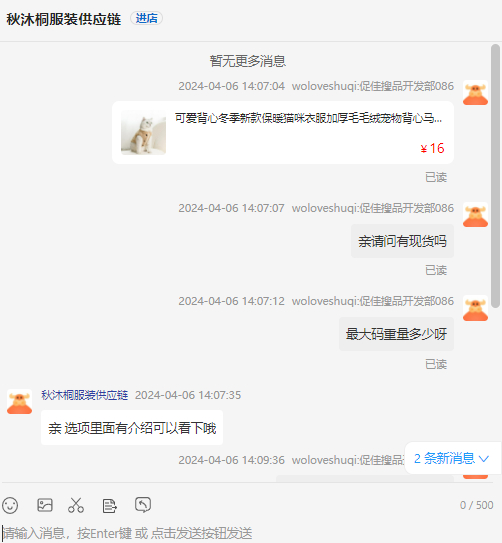This screenshot has height=543, width=502.
Task: Click the 亲 选项里面有介绍可以看下哦 reply bubble
Action: point(132,428)
